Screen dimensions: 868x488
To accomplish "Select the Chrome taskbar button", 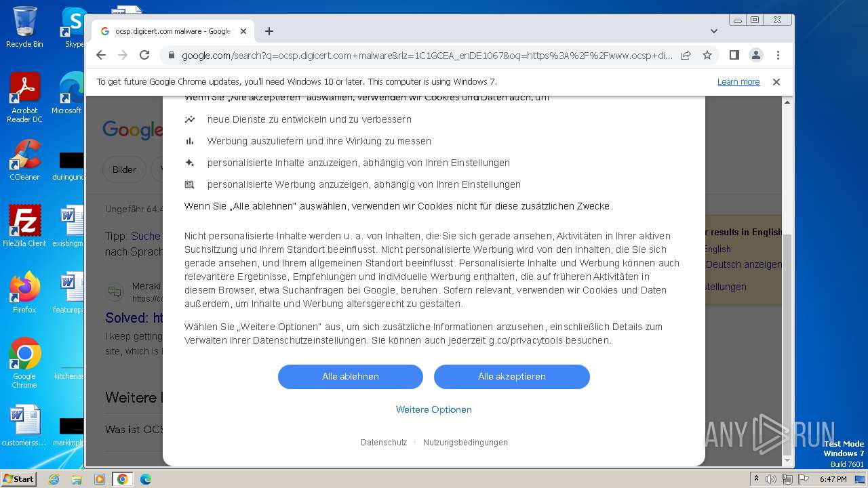I will point(123,479).
